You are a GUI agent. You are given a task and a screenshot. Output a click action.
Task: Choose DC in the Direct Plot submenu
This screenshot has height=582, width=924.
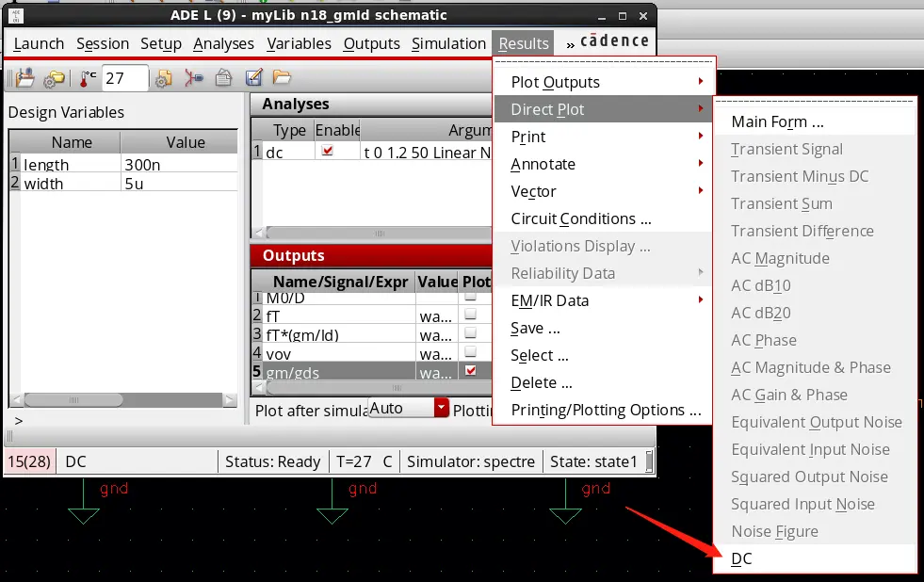(815, 558)
